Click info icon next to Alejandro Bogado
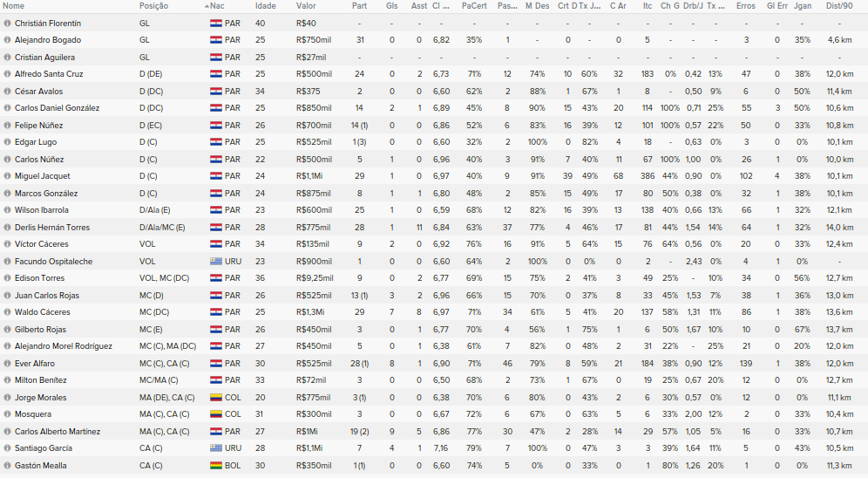The width and height of the screenshot is (868, 478). tap(7, 40)
